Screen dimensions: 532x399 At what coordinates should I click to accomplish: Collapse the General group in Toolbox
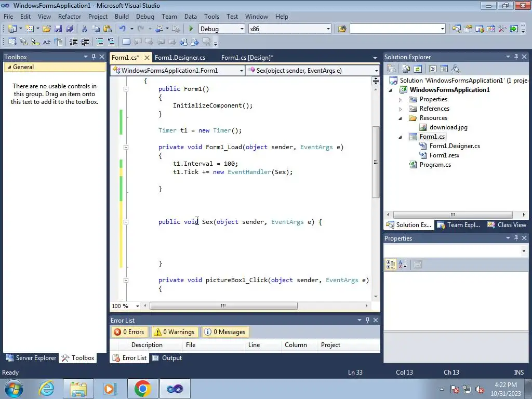pyautogui.click(x=9, y=67)
